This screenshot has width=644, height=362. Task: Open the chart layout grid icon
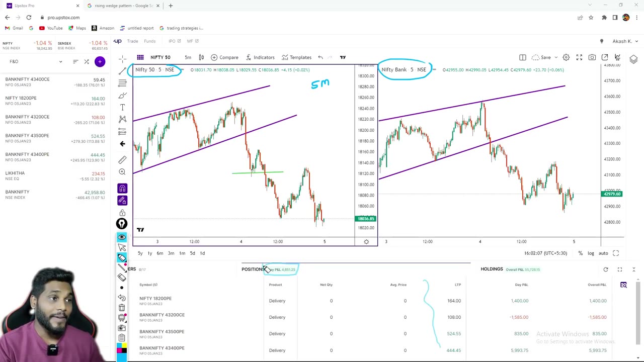[x=140, y=57]
